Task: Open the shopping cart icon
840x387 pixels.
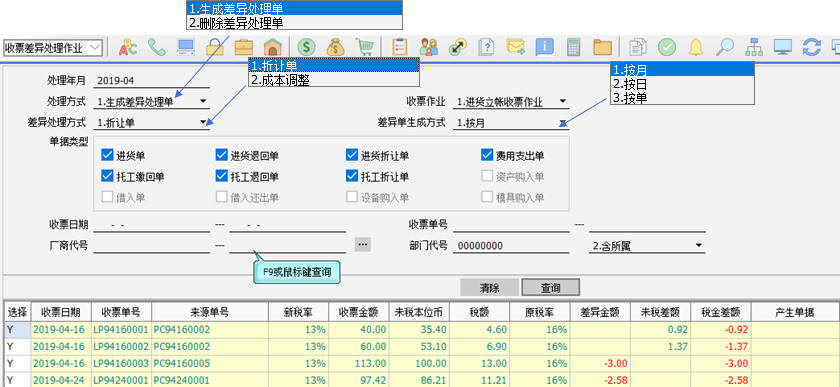Action: tap(365, 48)
